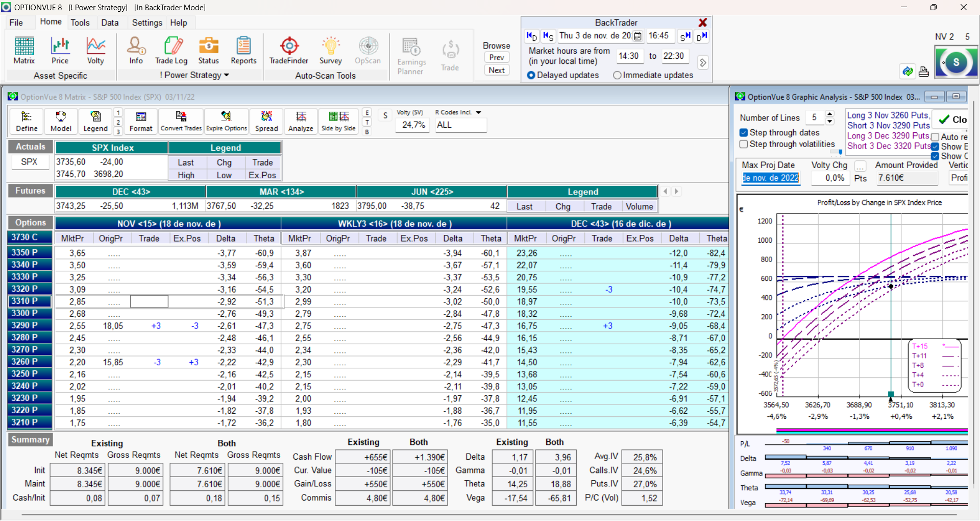The image size is (980, 521).
Task: Select matrix page 1 button
Action: point(118,113)
